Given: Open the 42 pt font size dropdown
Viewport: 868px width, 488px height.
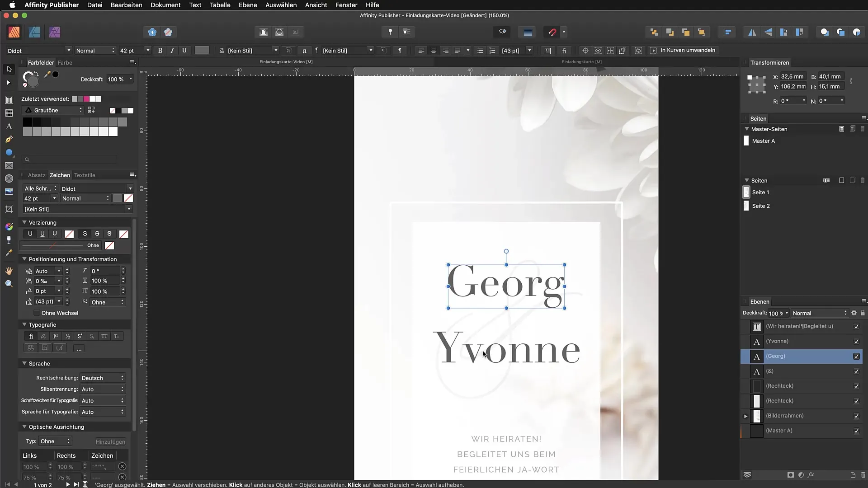Looking at the screenshot, I should click(x=148, y=51).
